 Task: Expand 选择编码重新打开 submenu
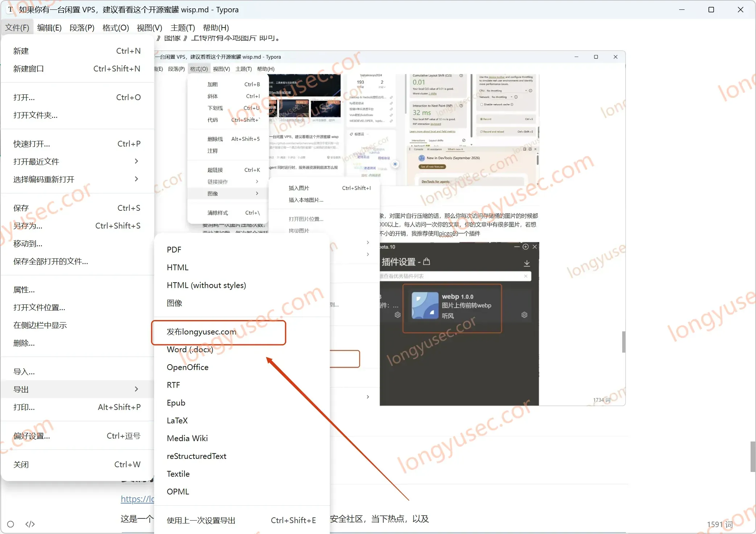coord(77,179)
